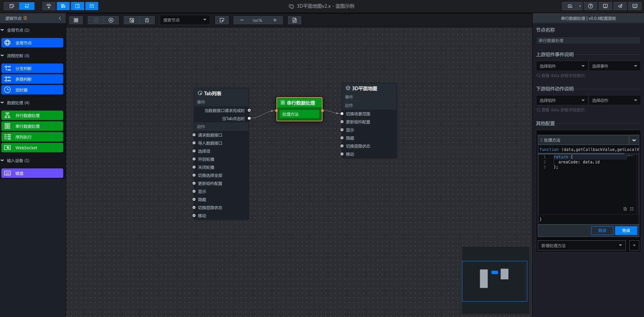The height and width of the screenshot is (317, 644).
Task: Click the trash bin delete icon
Action: click(147, 20)
